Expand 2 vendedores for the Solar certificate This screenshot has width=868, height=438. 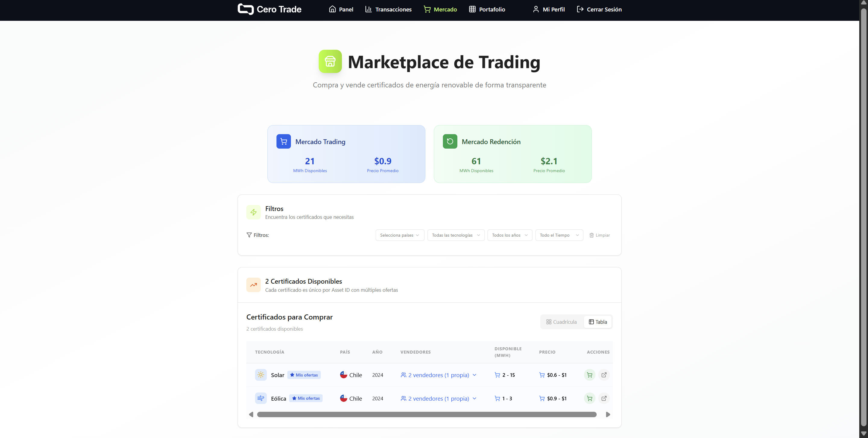click(x=438, y=375)
